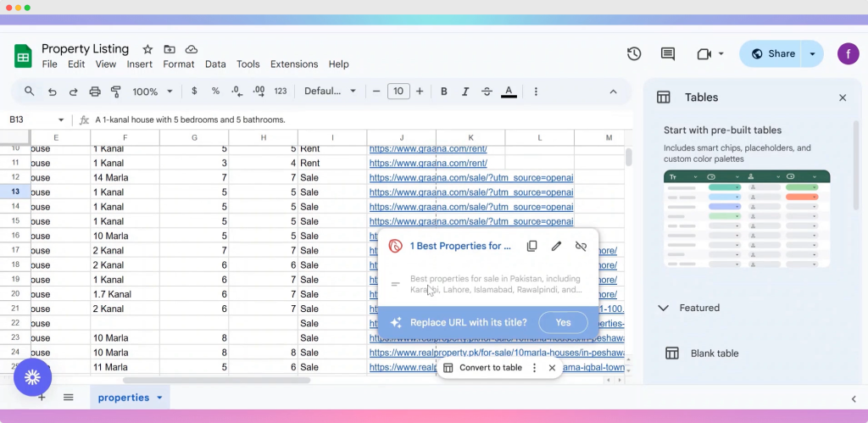
Task: Click the font size input field
Action: click(x=398, y=92)
